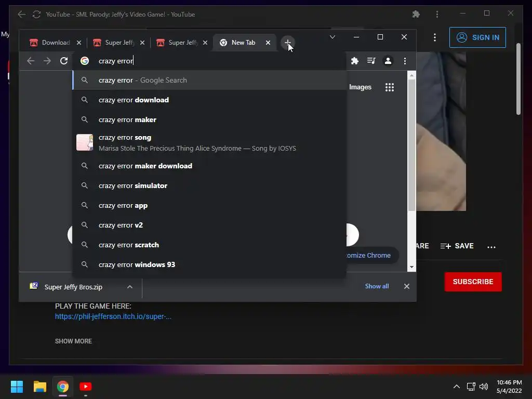Choose suggestion crazy error windows 93
The image size is (532, 399).
(209, 264)
